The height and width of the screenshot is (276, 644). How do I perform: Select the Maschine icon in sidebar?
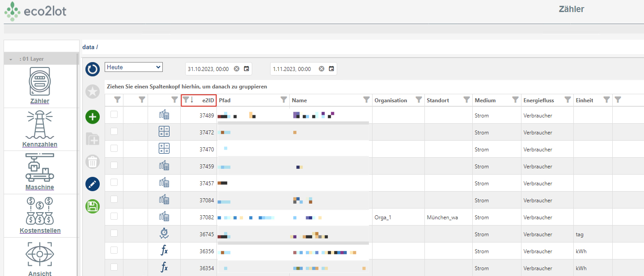pos(40,169)
